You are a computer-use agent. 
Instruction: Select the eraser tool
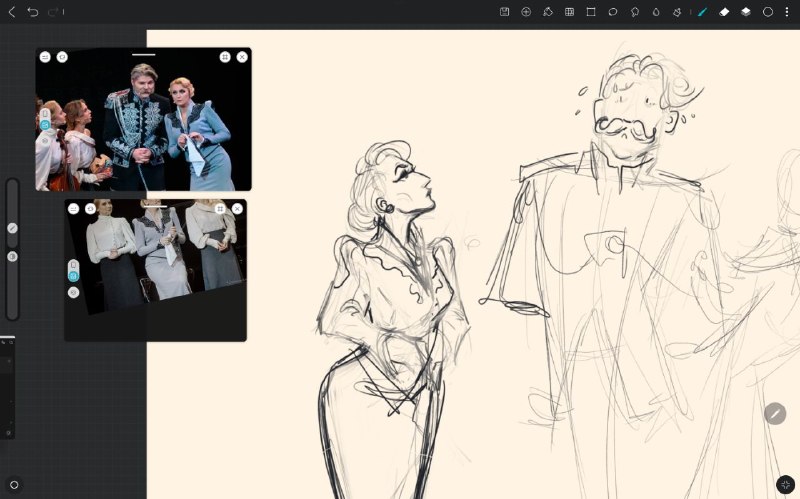724,12
